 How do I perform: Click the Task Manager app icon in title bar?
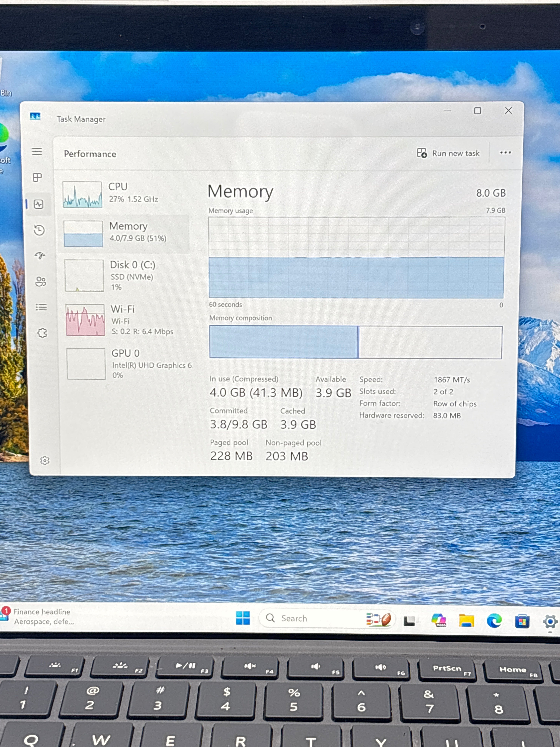pyautogui.click(x=35, y=117)
